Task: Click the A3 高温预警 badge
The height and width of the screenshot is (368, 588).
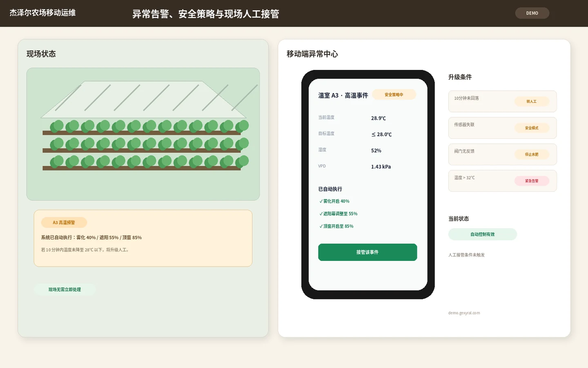Action: click(64, 222)
